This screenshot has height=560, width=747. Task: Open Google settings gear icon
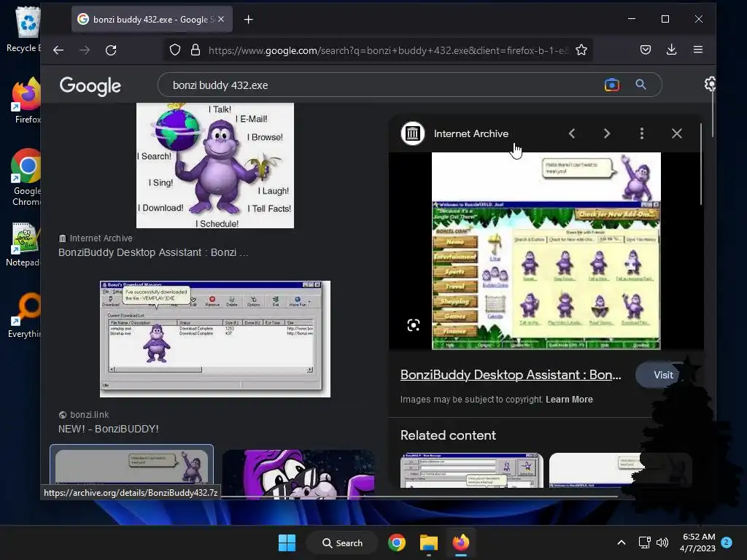[x=710, y=85]
